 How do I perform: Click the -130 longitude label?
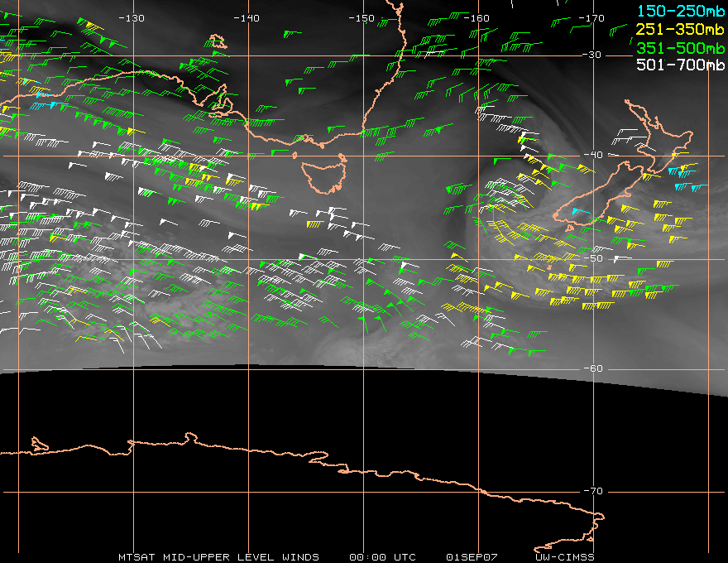(x=132, y=18)
